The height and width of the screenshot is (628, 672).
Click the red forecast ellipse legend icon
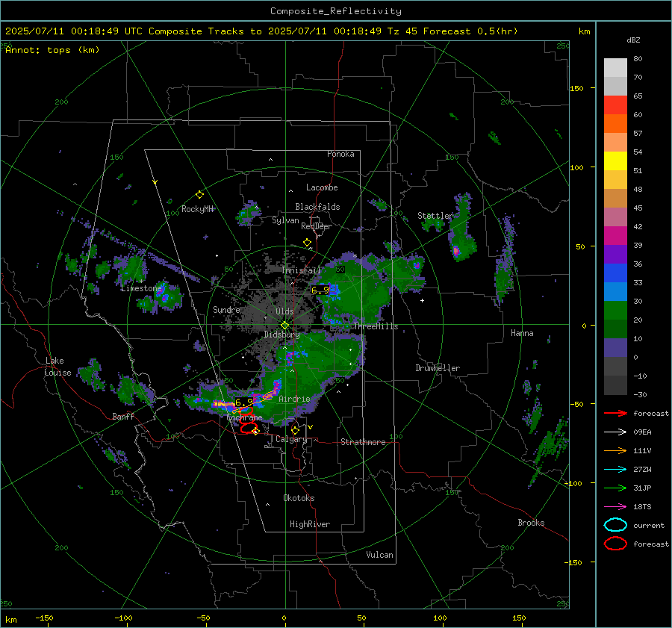coord(615,544)
